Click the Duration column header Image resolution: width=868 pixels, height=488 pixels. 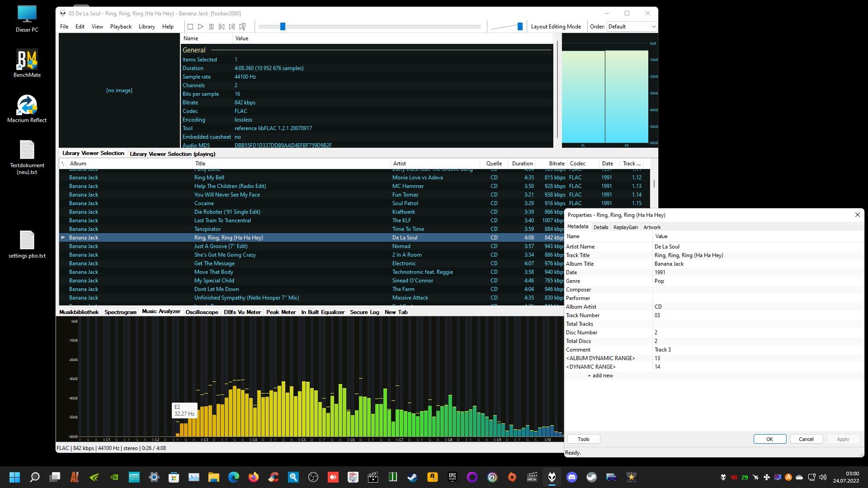point(522,164)
